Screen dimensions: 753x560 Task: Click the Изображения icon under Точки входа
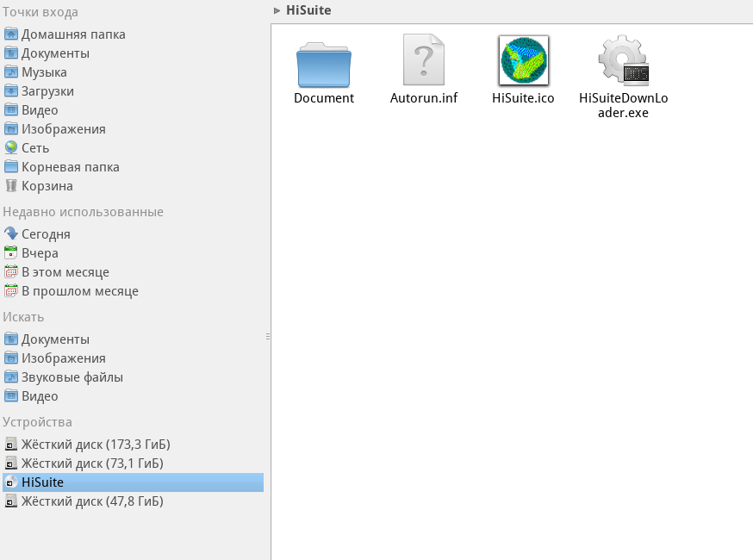pyautogui.click(x=11, y=129)
